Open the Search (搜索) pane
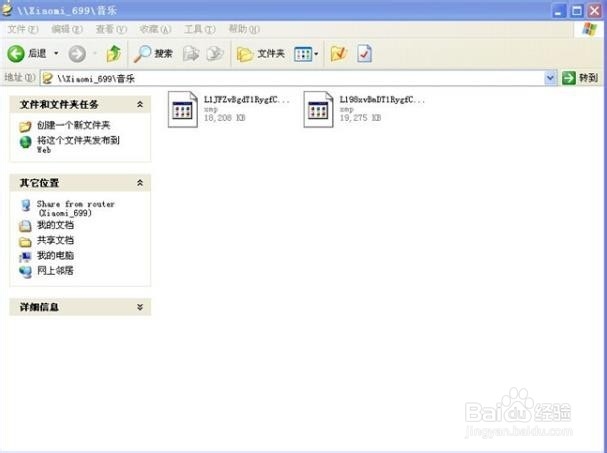 point(153,53)
